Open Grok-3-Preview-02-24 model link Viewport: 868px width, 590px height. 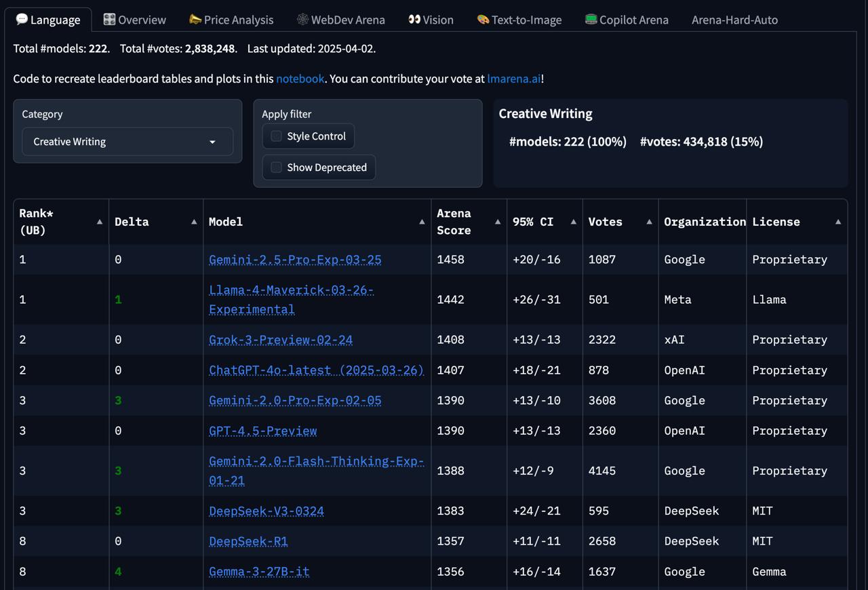point(281,340)
